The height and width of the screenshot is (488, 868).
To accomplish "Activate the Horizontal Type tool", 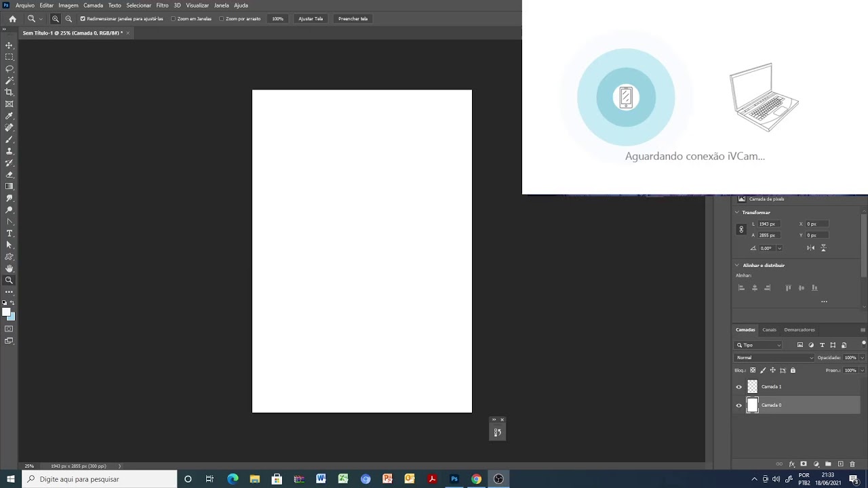I will pos(9,233).
